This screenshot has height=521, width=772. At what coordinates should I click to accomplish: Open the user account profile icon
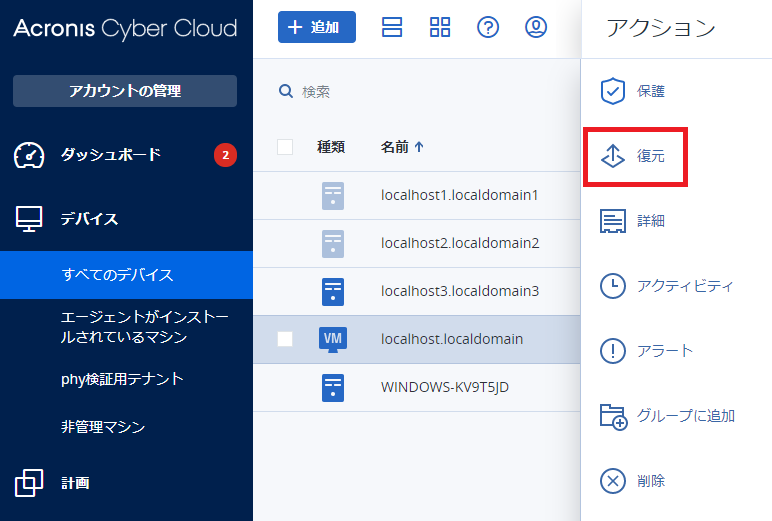pos(536,28)
